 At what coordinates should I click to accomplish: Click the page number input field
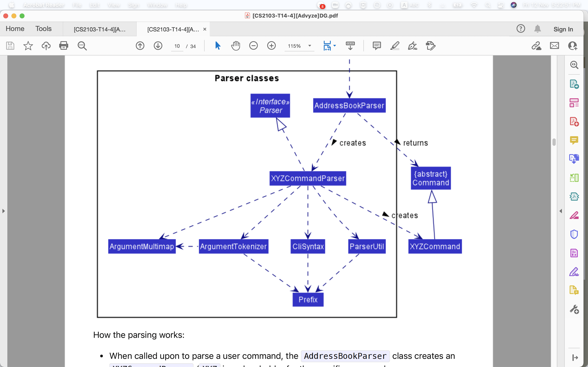click(177, 46)
